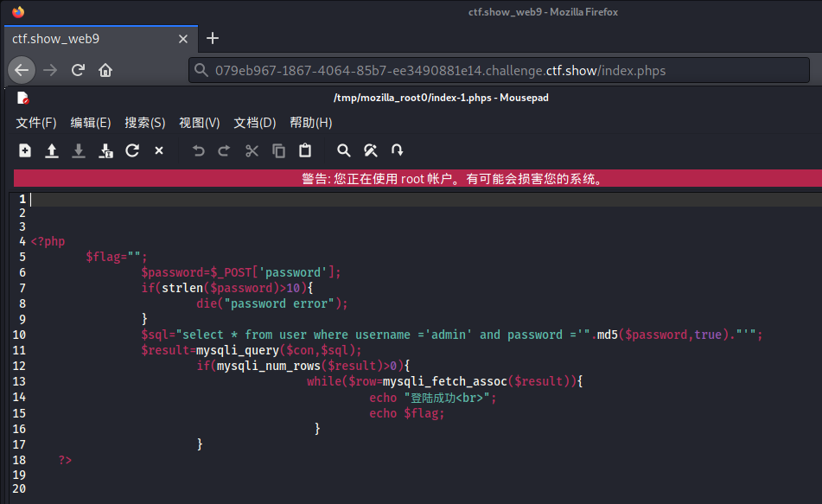Save the current file in Mousepad
822x504 pixels.
78,150
